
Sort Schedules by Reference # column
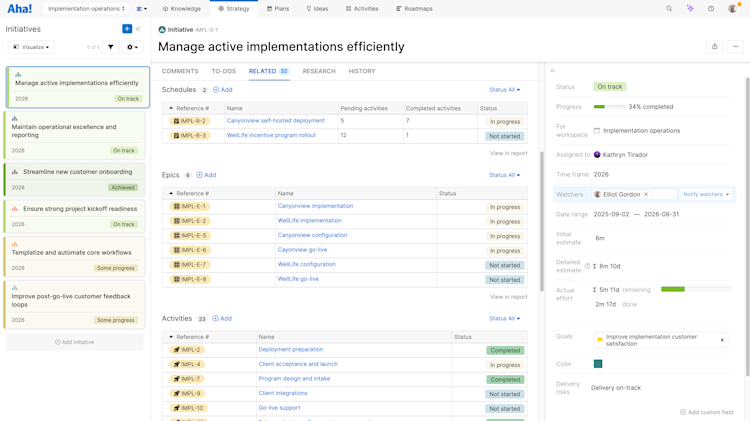[x=193, y=109]
